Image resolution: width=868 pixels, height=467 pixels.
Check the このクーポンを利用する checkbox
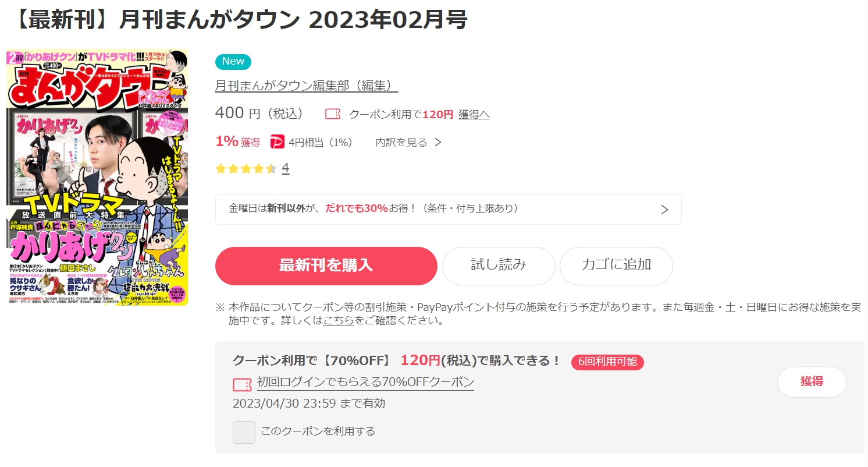click(x=244, y=432)
